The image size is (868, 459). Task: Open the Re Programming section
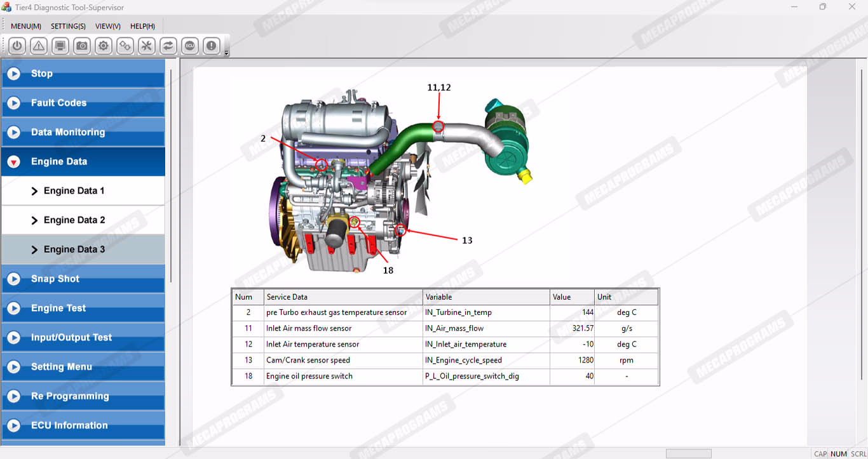[x=83, y=396]
